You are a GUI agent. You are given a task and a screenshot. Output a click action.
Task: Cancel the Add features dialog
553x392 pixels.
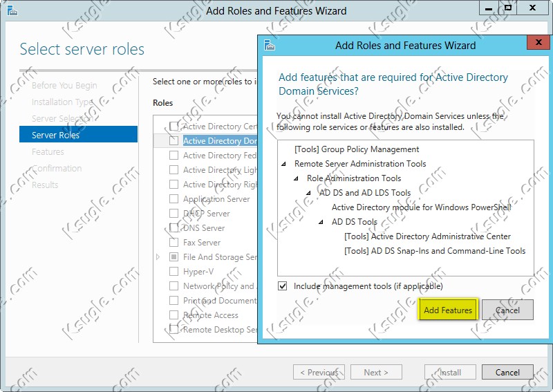507,310
